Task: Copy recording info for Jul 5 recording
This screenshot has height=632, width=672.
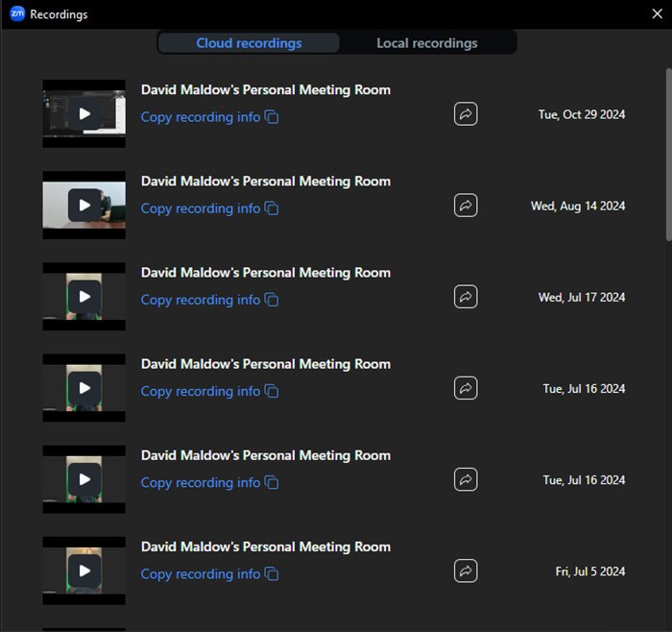Action: click(x=209, y=573)
